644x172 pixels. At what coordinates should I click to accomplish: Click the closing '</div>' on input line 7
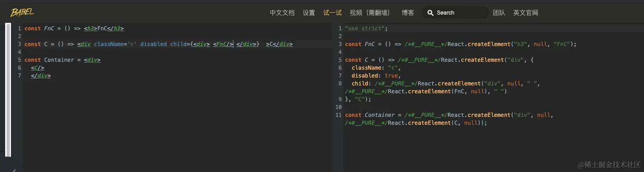(41, 76)
